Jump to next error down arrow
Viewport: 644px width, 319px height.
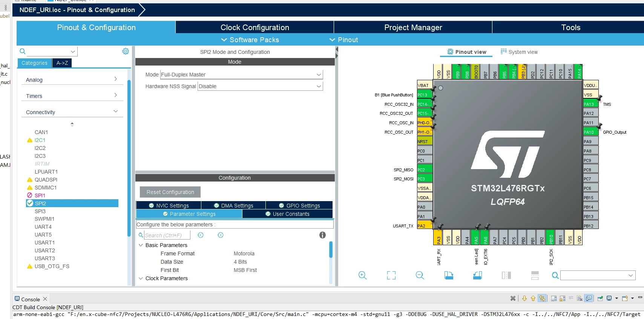[524, 298]
